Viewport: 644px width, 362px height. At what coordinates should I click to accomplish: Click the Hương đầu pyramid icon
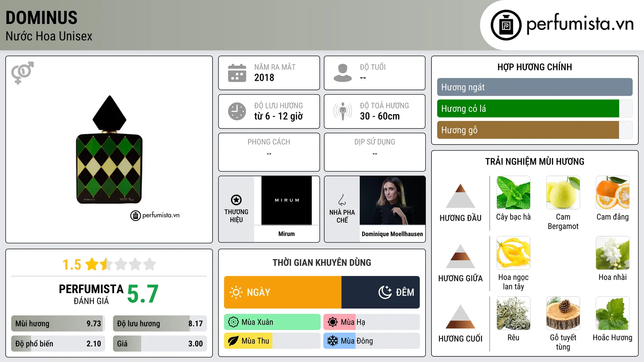(x=460, y=196)
